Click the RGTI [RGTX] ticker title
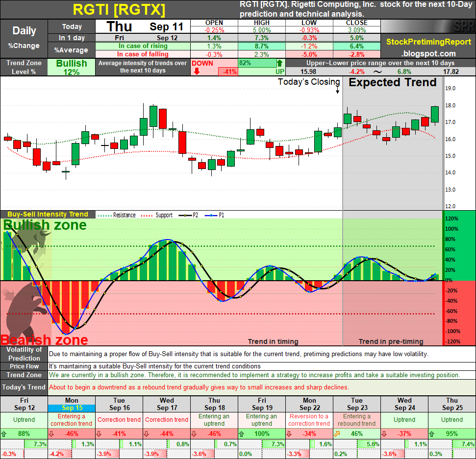This screenshot has height=459, width=476. [x=119, y=10]
